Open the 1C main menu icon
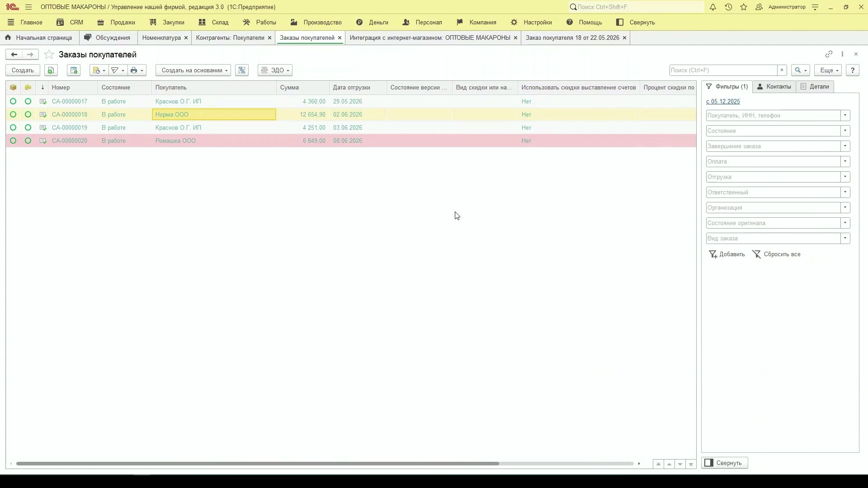The image size is (868, 488). 28,7
